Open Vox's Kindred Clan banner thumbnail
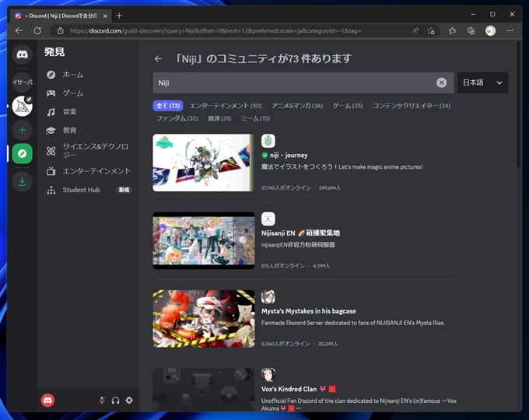Screen dimensions: 529x420 point(204,390)
